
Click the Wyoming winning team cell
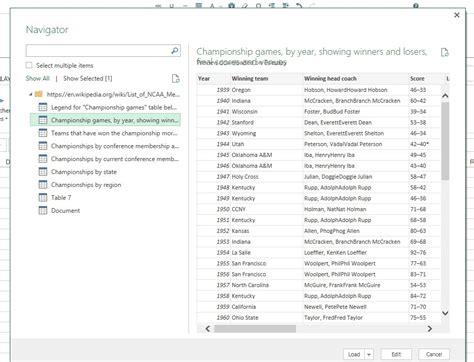266,133
